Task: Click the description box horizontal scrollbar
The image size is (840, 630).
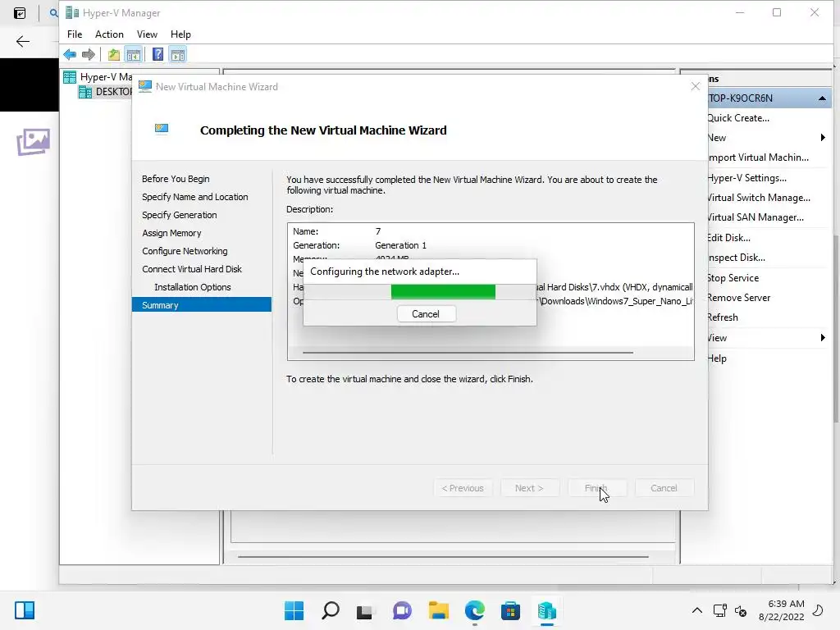Action: (468, 353)
